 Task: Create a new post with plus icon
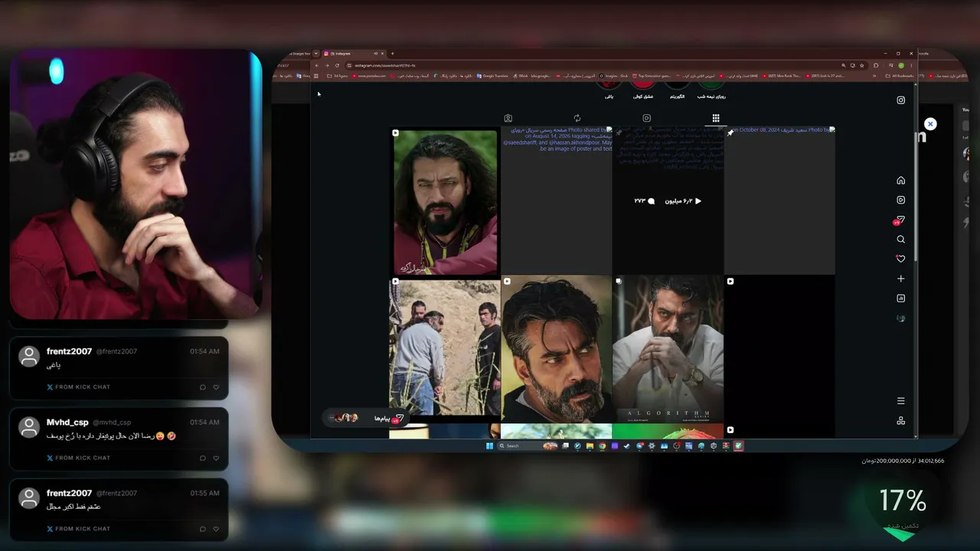click(x=900, y=279)
